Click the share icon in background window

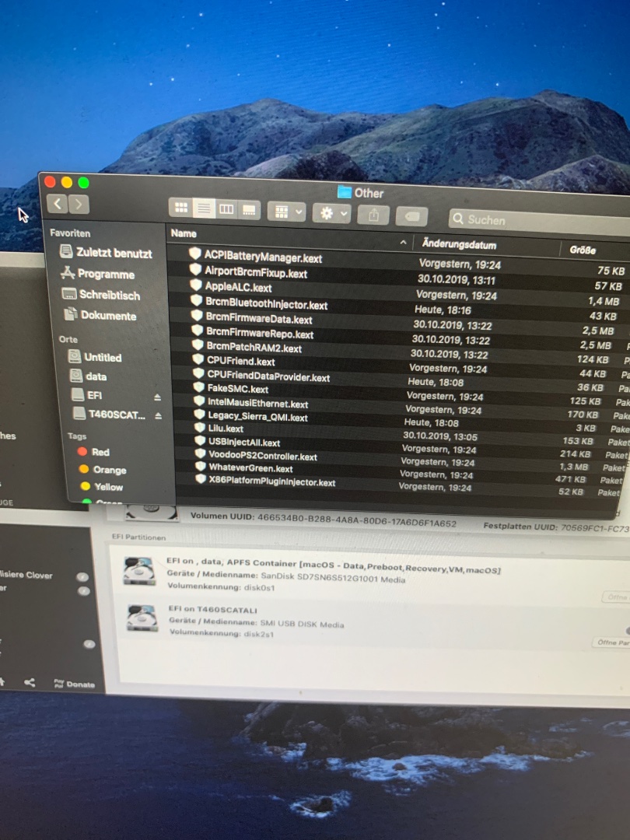pyautogui.click(x=30, y=682)
